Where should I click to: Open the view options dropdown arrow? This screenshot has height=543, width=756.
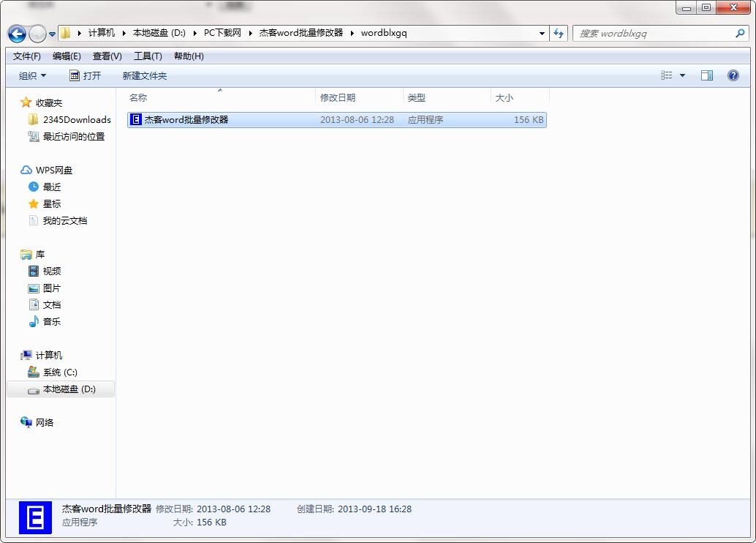tap(682, 75)
